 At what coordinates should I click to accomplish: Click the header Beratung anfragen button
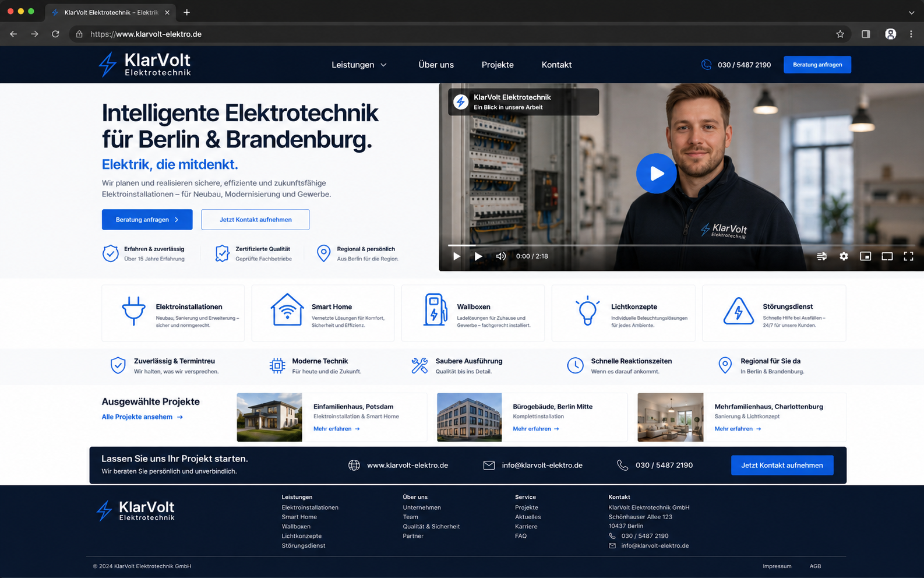coord(817,65)
